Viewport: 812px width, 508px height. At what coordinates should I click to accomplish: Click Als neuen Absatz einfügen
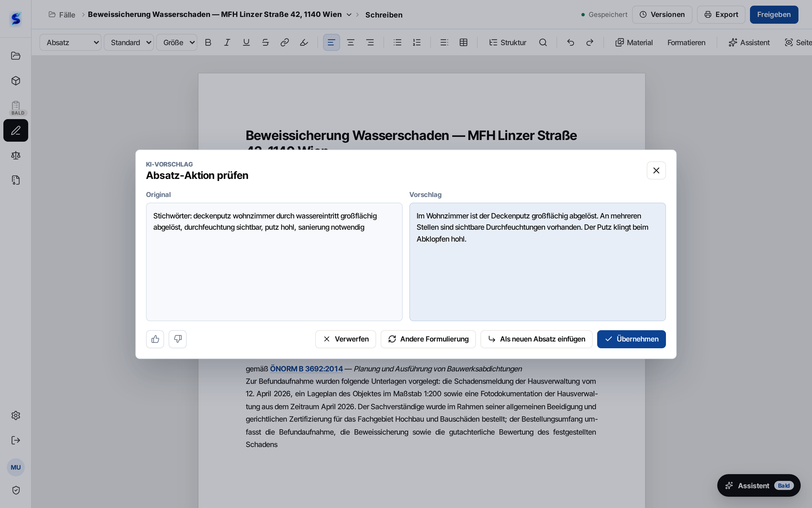(536, 339)
